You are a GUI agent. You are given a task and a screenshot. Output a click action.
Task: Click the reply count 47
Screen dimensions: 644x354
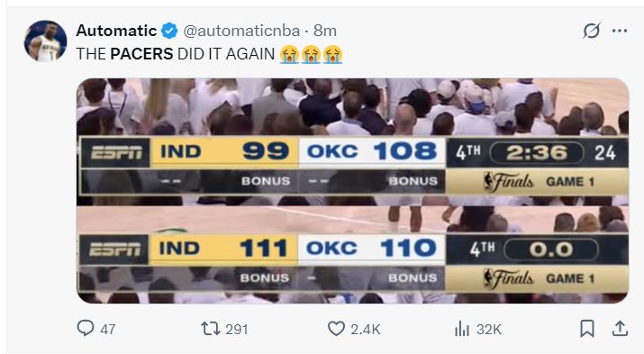(107, 329)
